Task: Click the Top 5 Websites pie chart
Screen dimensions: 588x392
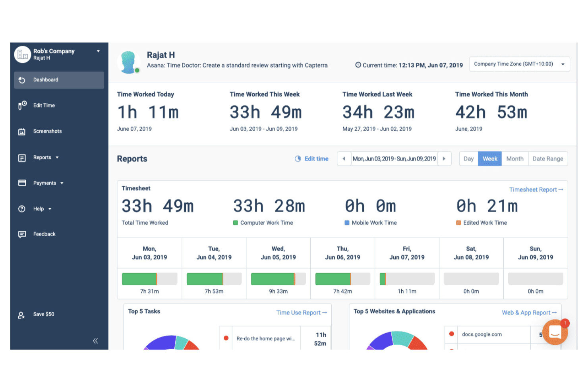Action: point(397,341)
